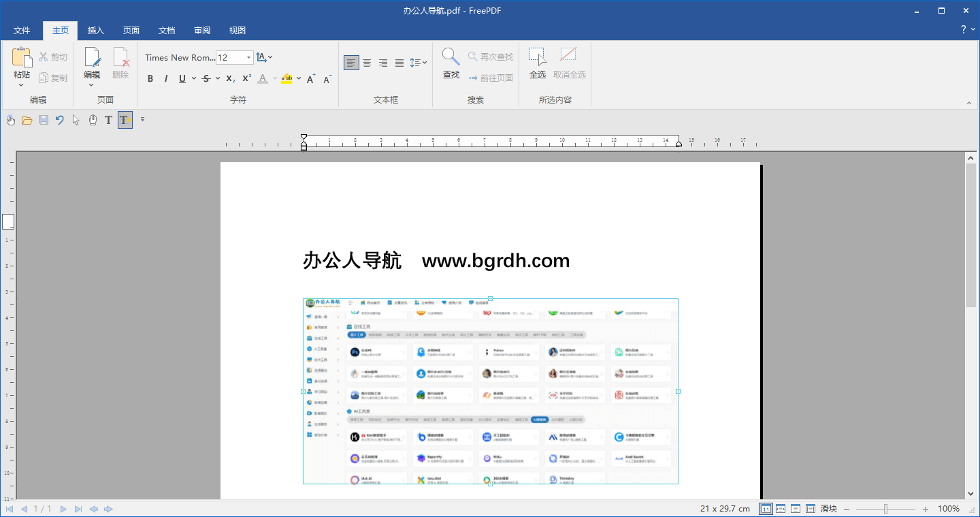Select the hand pan tool in quick toolbar
Viewport: 980px width, 517px height.
93,120
